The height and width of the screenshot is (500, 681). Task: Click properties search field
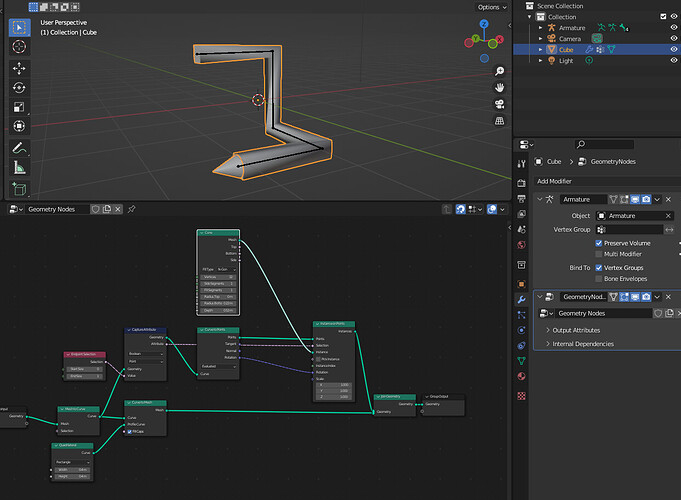coord(604,144)
